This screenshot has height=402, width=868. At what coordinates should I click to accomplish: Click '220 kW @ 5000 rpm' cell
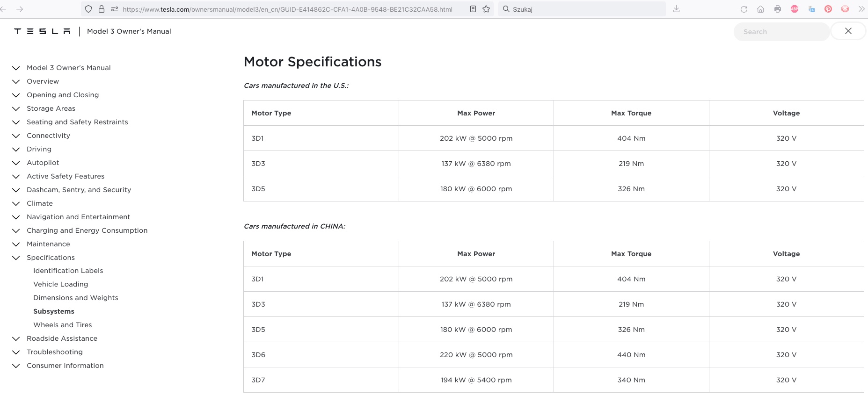[x=476, y=355]
